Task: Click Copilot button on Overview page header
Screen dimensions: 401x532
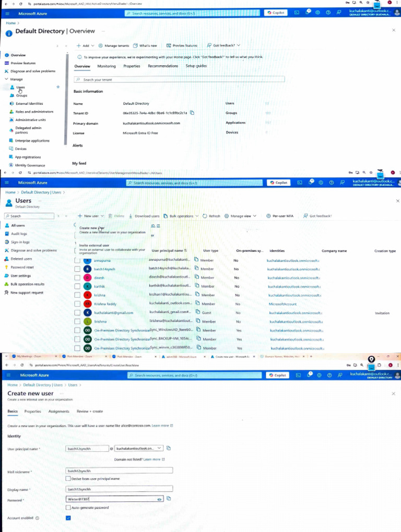Action: coord(276,13)
